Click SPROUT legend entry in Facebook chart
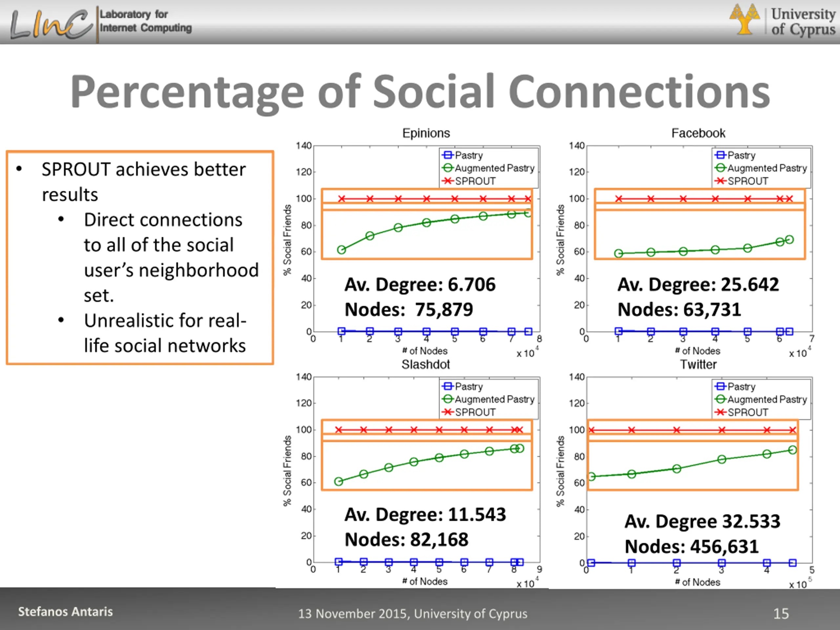This screenshot has width=840, height=630. click(741, 181)
